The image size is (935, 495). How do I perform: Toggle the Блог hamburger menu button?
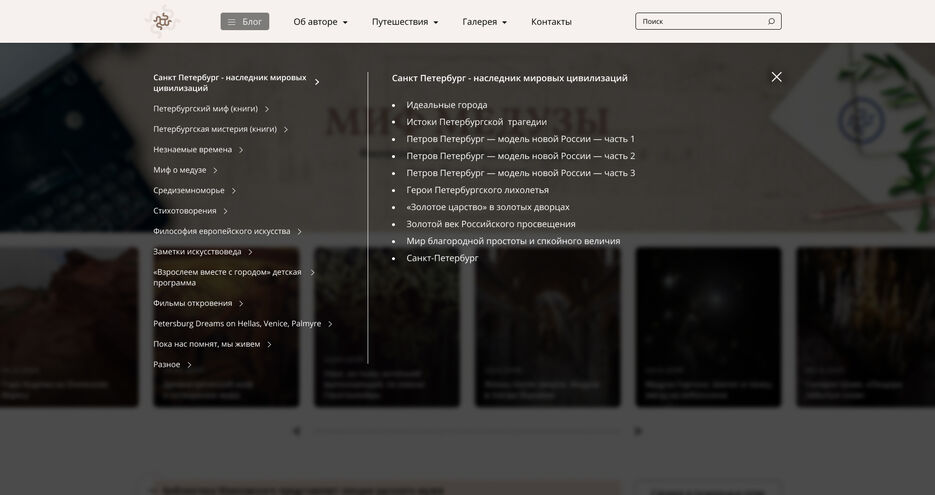pyautogui.click(x=245, y=21)
